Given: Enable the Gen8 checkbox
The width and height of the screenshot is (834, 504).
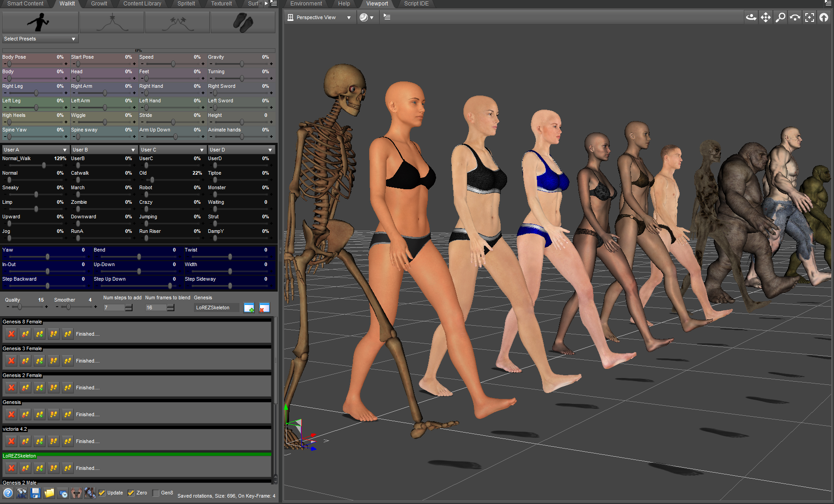Looking at the screenshot, I should click(156, 493).
